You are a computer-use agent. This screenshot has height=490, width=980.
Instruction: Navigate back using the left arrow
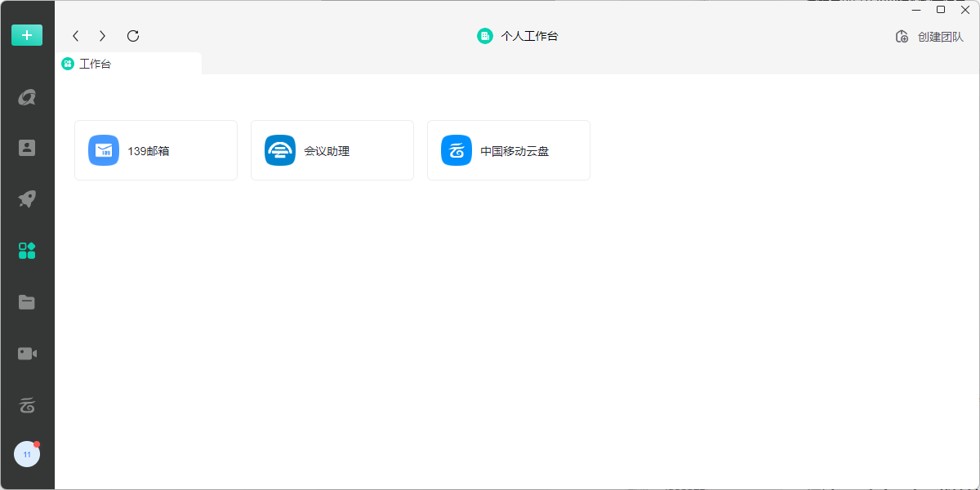pyautogui.click(x=75, y=36)
